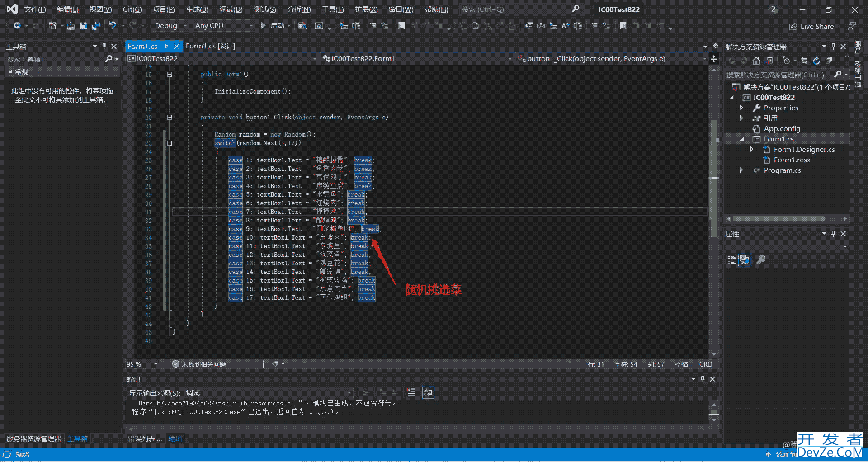This screenshot has height=462, width=868.
Task: Click the Live Share button
Action: [x=811, y=26]
